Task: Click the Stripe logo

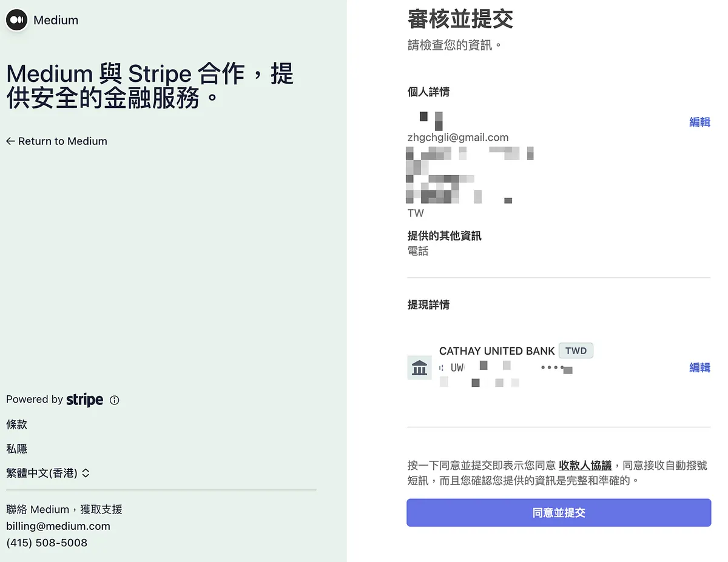Action: pyautogui.click(x=84, y=400)
